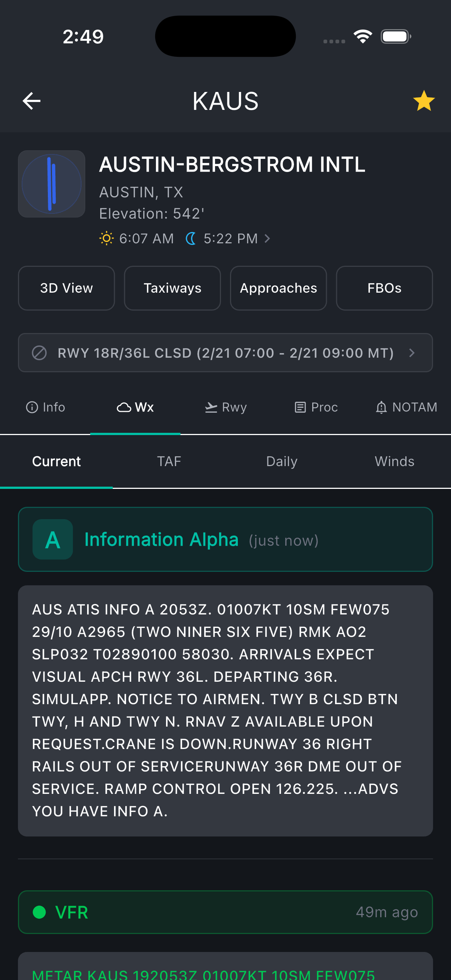Expand the runway closure chevron
This screenshot has width=451, height=980.
411,353
